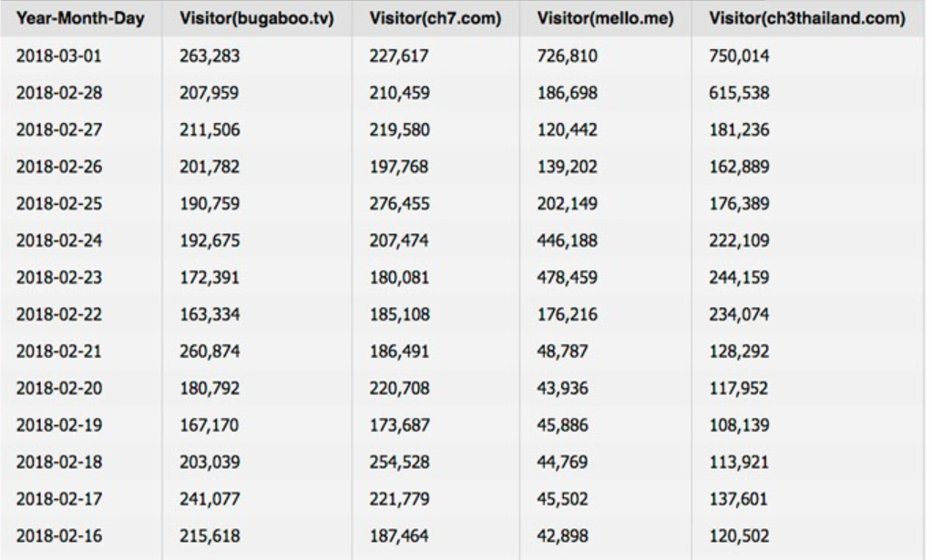Click the Visitor(bugaboo.tv) column header

257,18
